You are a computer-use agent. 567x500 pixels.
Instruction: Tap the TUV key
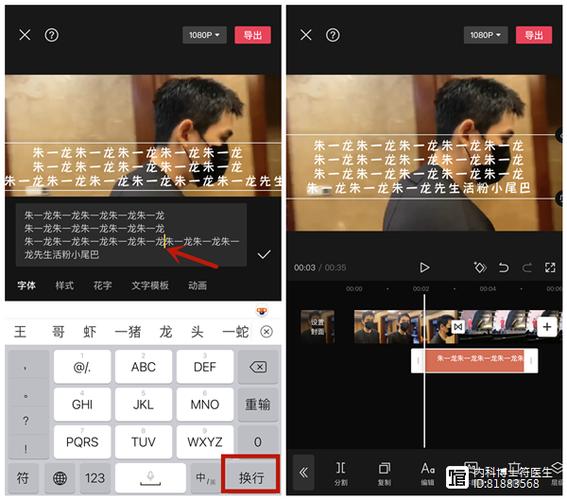(x=144, y=442)
